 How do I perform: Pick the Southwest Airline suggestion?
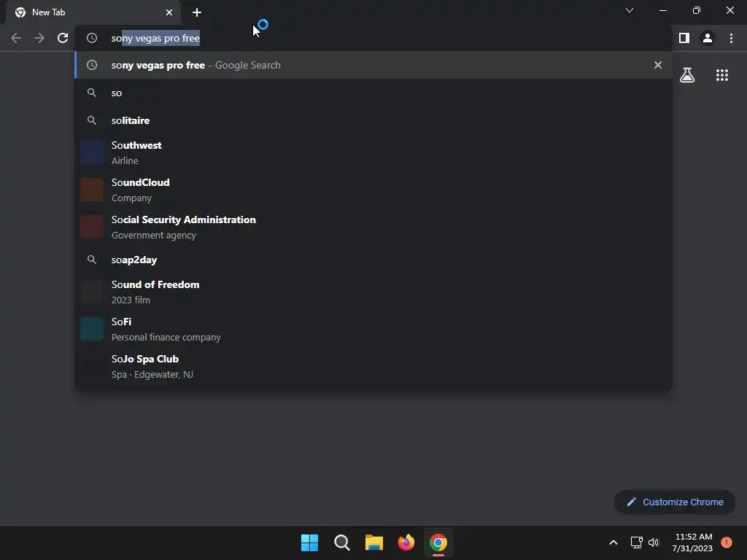point(373,153)
